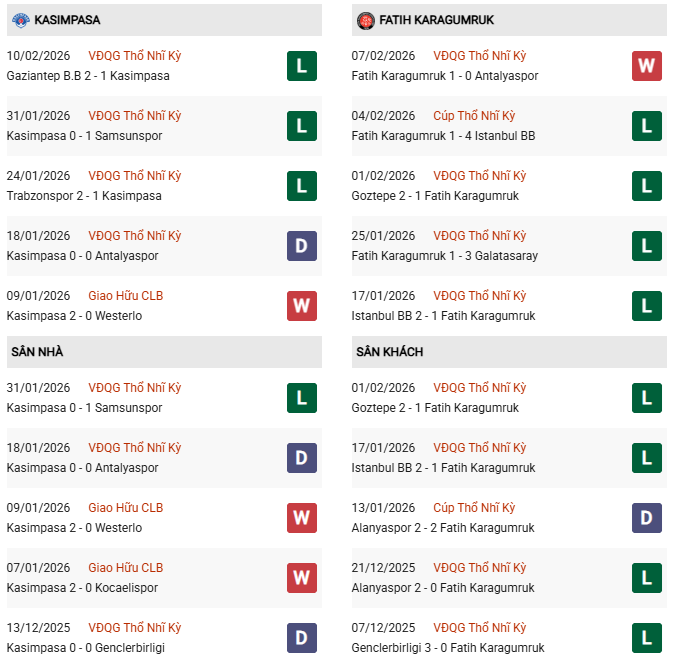The image size is (673, 669).
Task: Open the Giao Hữu CLB link dated 07/01/2026
Action: 125,568
